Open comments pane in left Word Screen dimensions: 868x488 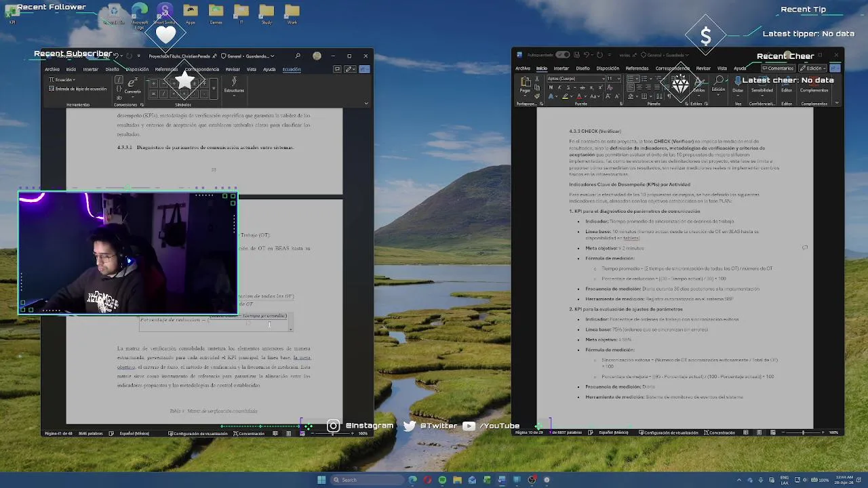337,69
